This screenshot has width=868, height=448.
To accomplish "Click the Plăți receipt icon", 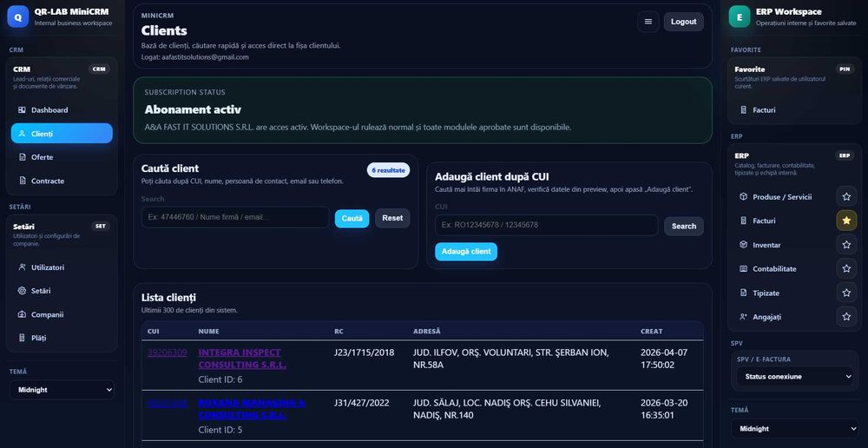I will click(x=23, y=338).
